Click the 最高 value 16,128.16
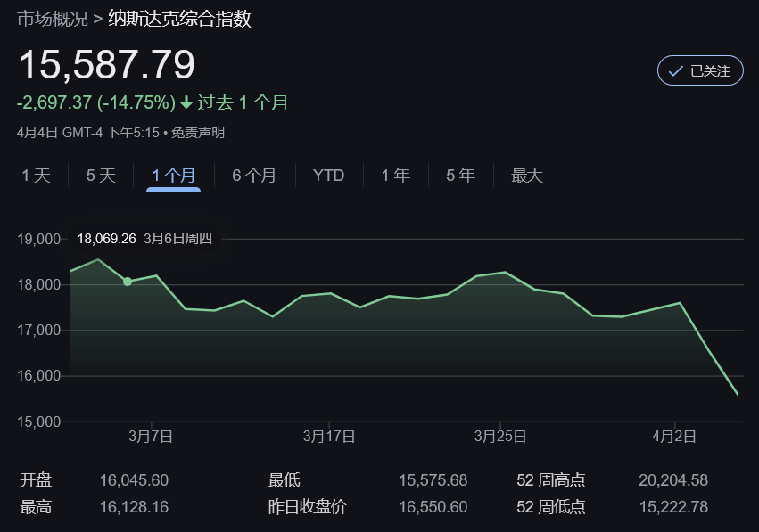The width and height of the screenshot is (759, 532). tap(134, 507)
